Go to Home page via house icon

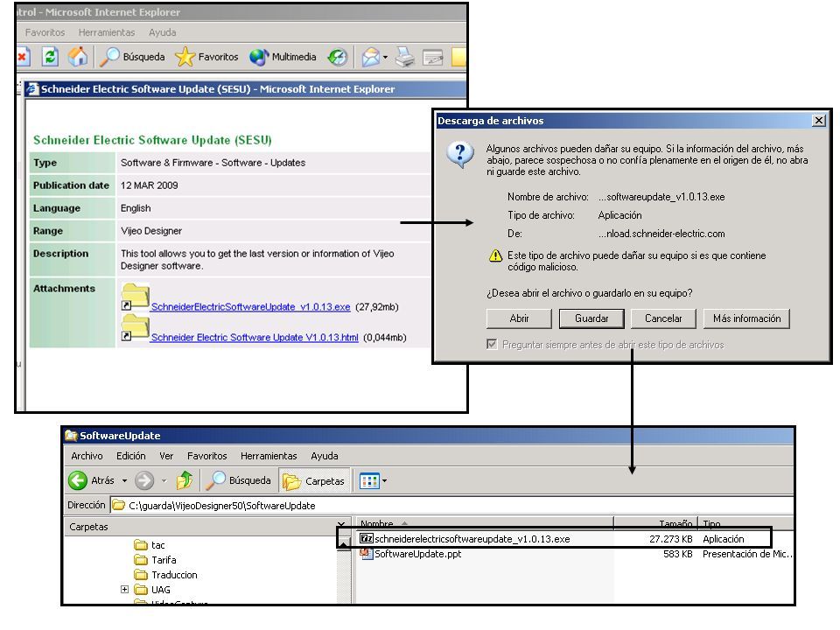point(78,56)
